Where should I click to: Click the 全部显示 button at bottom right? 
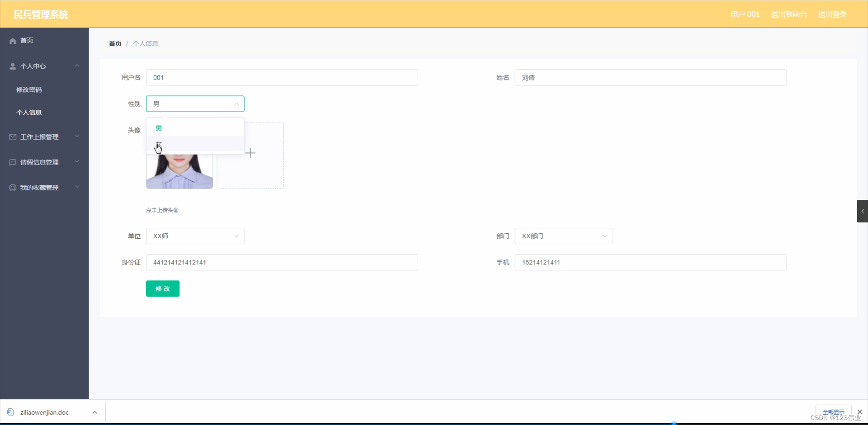[834, 412]
